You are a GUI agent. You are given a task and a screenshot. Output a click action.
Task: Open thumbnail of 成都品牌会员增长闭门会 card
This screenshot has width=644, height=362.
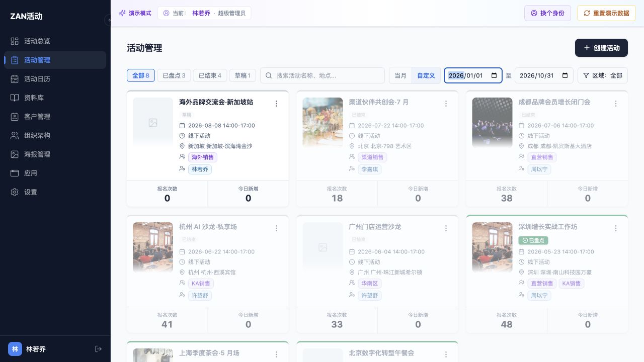point(492,123)
